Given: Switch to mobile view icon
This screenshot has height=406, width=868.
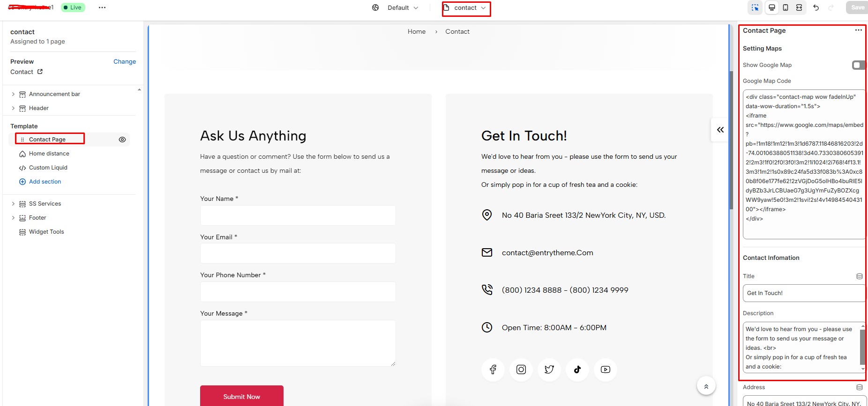Looking at the screenshot, I should click(x=786, y=7).
